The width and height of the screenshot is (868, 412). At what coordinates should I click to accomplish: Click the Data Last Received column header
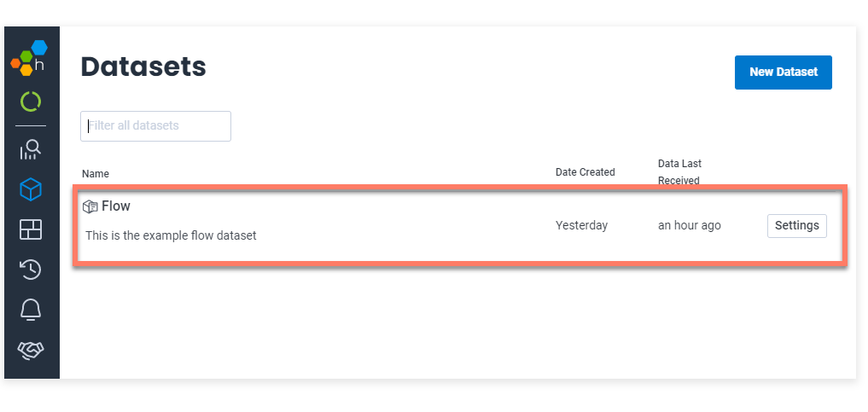point(679,171)
